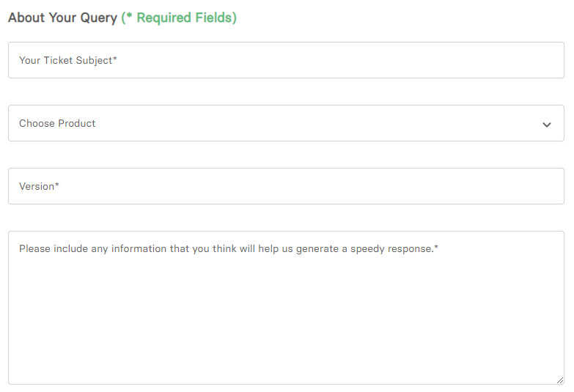Click the 'Please include any information' placeholder text
574x392 pixels.
pos(228,248)
